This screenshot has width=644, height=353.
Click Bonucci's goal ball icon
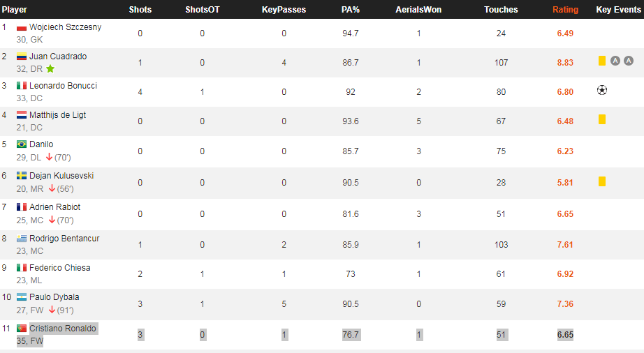click(602, 90)
